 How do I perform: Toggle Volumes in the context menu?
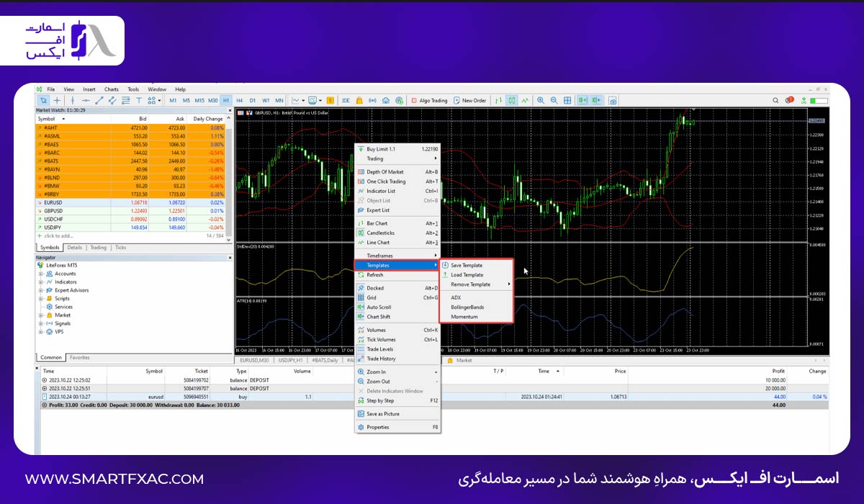397,330
